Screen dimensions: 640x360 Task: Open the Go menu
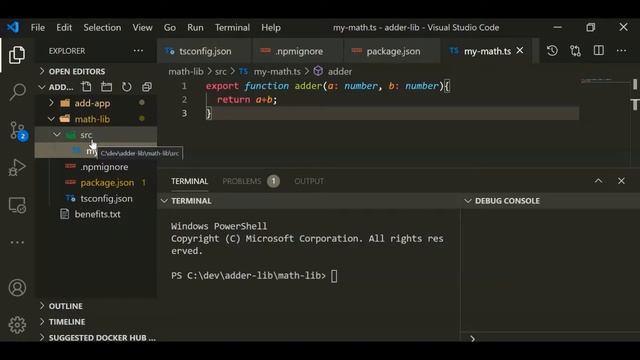[170, 27]
